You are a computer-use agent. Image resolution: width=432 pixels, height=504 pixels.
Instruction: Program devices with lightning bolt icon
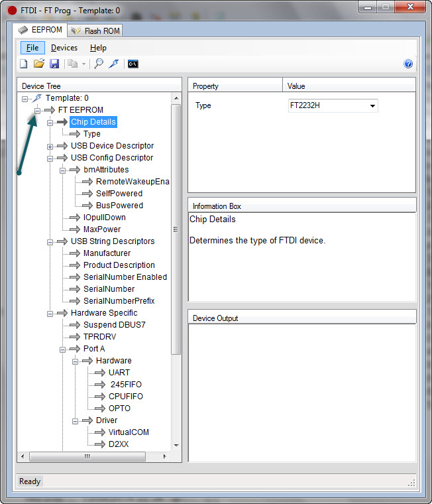click(x=114, y=64)
